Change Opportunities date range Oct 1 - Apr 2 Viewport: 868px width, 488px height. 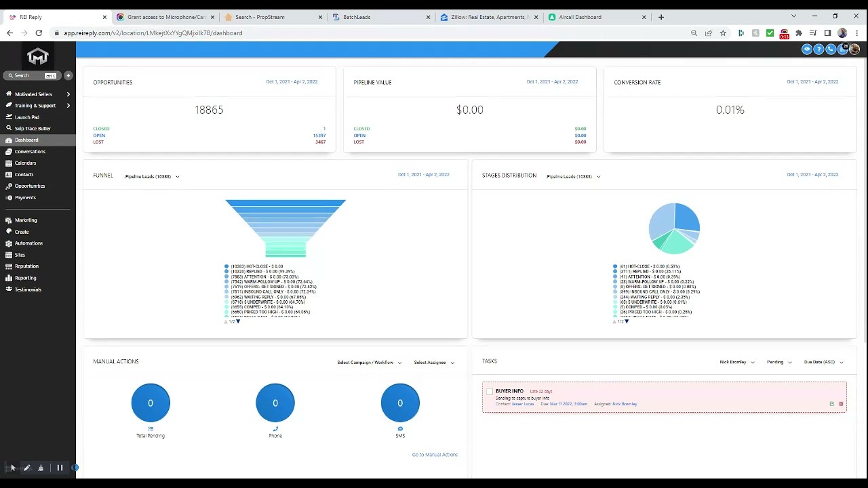pyautogui.click(x=292, y=82)
